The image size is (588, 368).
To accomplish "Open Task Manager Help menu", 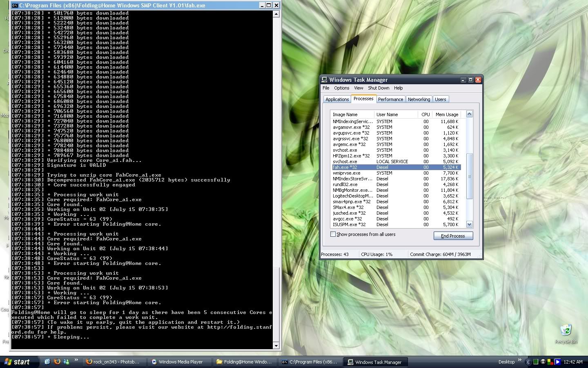I will point(398,88).
